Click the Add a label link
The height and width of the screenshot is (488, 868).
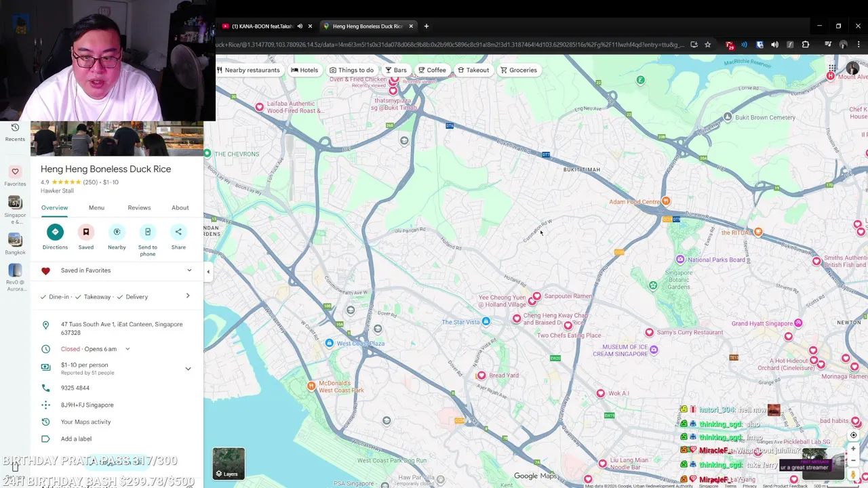tap(76, 439)
